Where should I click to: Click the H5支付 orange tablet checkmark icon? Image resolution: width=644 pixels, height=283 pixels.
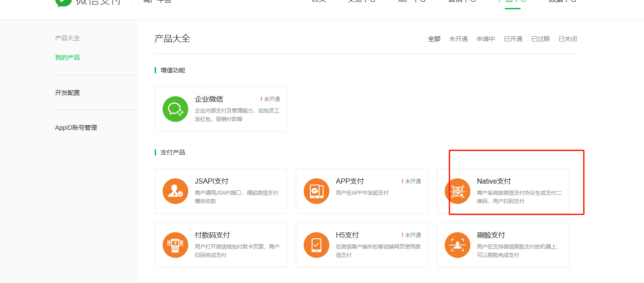point(316,245)
